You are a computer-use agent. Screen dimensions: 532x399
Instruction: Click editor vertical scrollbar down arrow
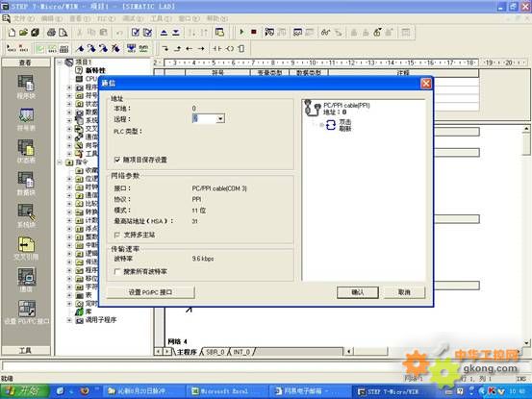tap(526, 343)
